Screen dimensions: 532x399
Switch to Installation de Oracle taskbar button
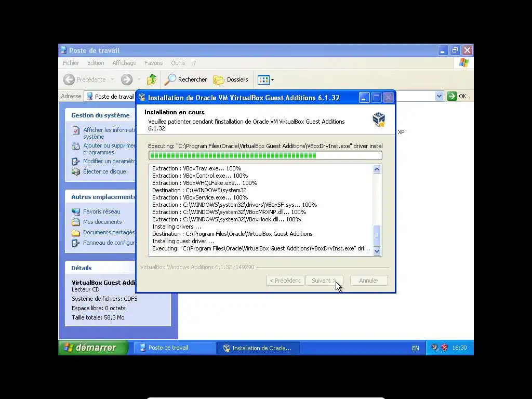tap(258, 348)
